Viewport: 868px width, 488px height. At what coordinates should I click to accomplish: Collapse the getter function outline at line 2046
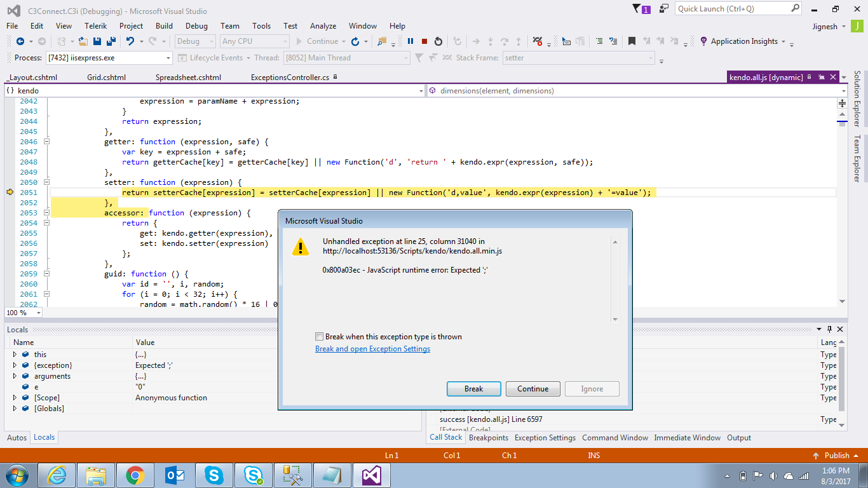(46, 142)
